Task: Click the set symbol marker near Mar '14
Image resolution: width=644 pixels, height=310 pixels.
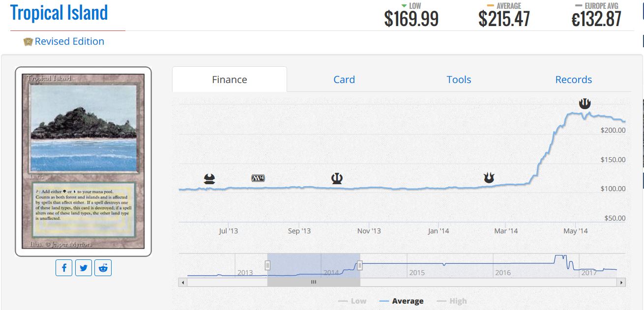Action: 489,178
